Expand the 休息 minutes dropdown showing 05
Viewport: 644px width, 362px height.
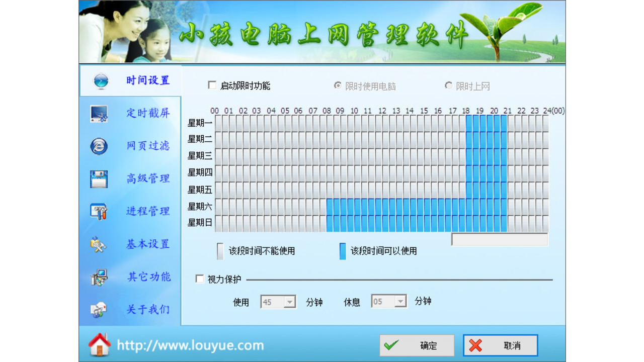401,302
